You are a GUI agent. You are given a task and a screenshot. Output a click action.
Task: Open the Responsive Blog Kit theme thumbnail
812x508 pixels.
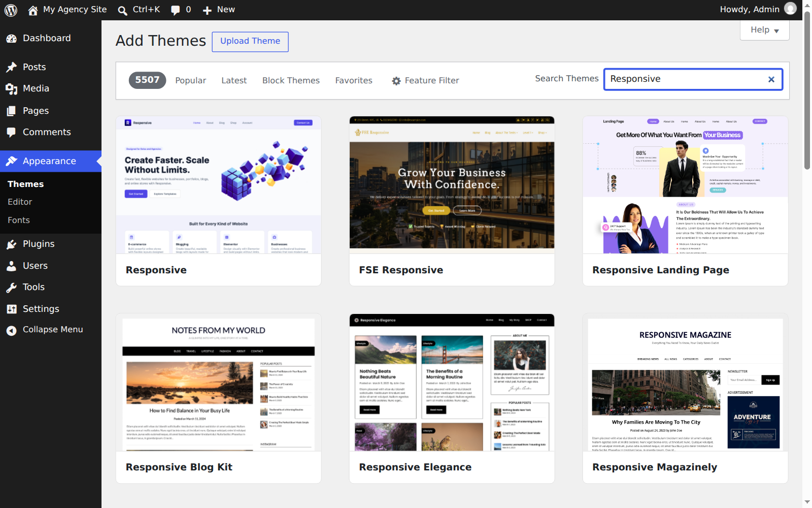tap(219, 382)
